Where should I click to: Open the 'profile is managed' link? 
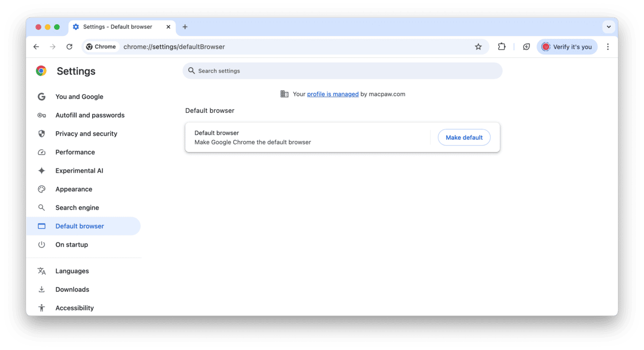[x=333, y=94]
